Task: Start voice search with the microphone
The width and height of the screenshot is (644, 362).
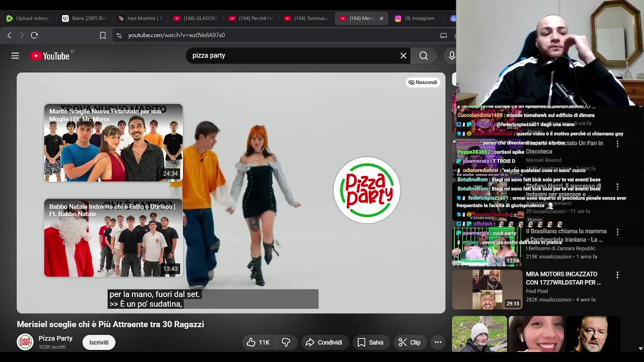Action: [x=452, y=56]
